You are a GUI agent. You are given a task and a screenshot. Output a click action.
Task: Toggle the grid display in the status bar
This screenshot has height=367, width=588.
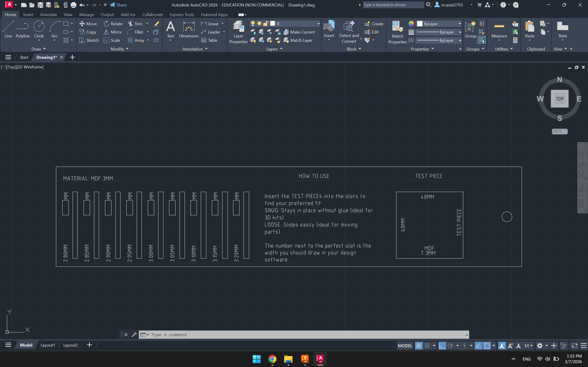[418, 345]
